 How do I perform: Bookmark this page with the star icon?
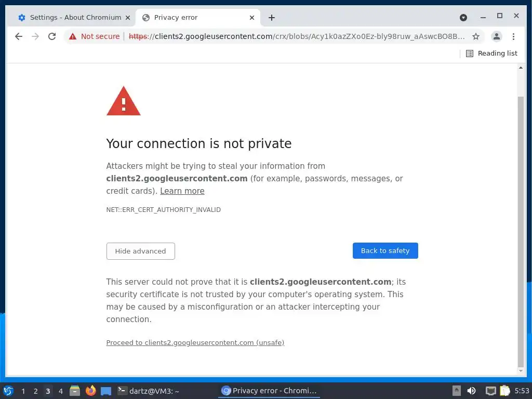click(475, 36)
